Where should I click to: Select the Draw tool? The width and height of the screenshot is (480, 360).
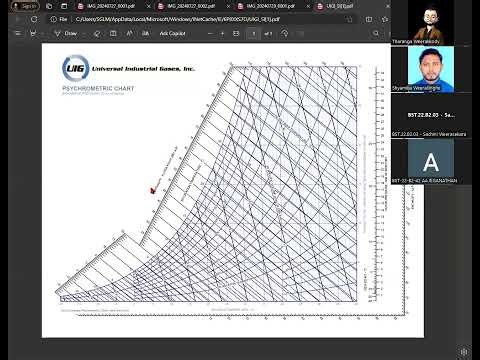66,33
